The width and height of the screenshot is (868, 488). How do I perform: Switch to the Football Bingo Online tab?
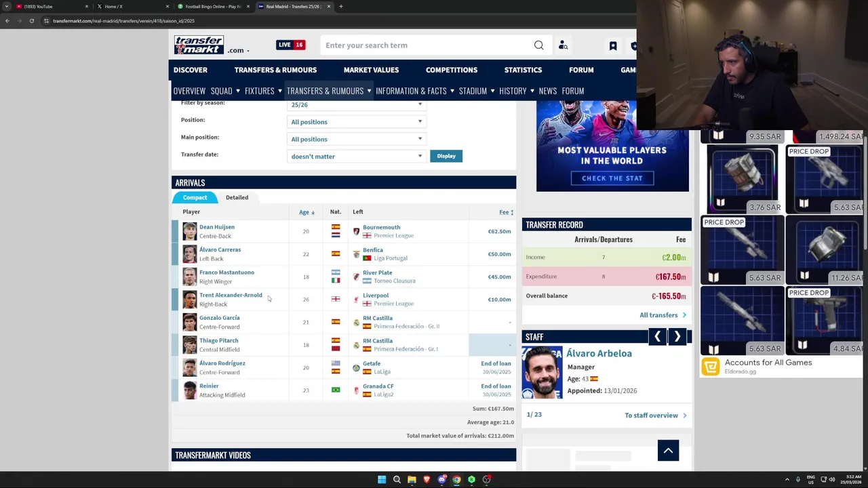tap(214, 6)
